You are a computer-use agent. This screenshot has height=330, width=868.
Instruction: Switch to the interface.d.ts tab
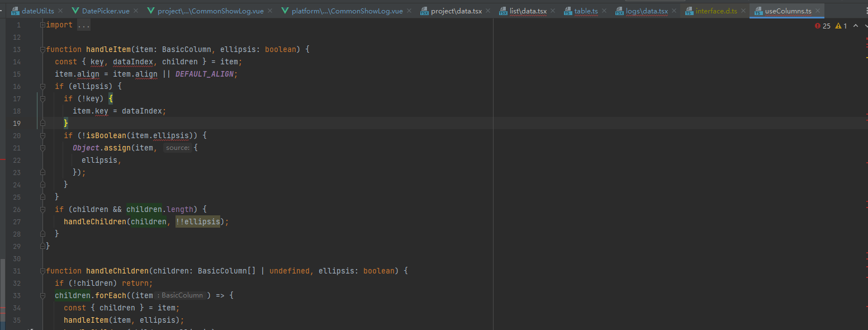pyautogui.click(x=716, y=10)
